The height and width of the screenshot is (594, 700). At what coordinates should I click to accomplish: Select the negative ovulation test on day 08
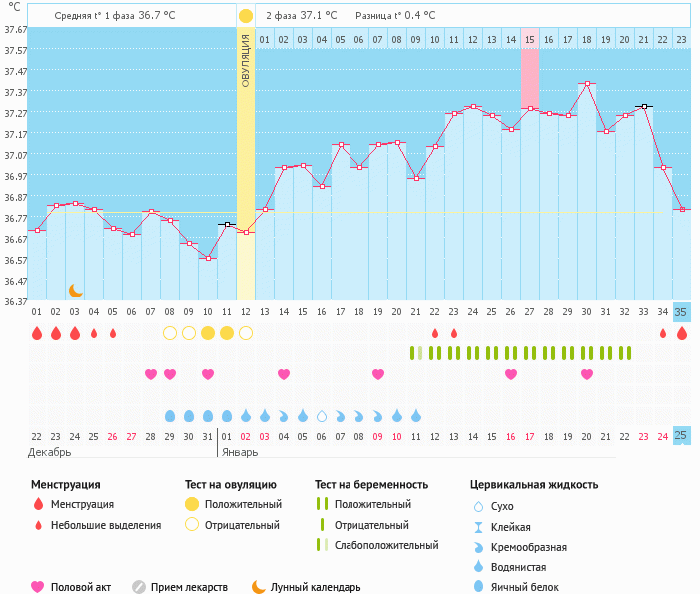(170, 333)
